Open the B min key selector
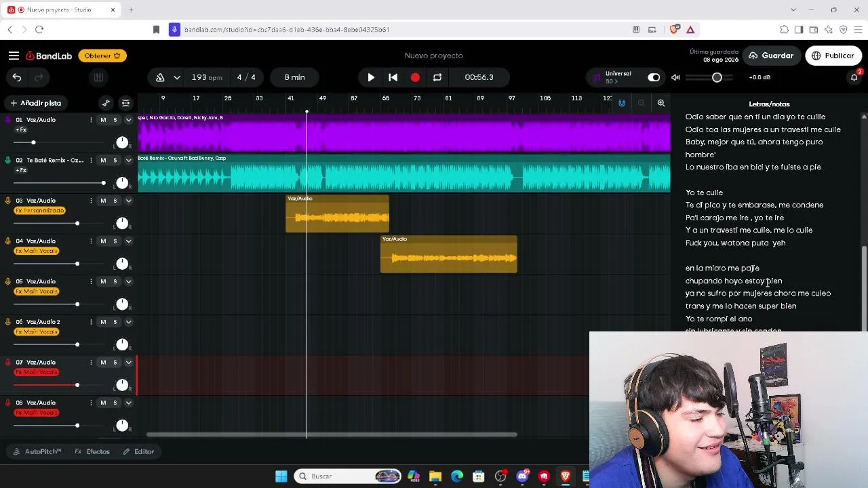The height and width of the screenshot is (488, 868). point(295,77)
